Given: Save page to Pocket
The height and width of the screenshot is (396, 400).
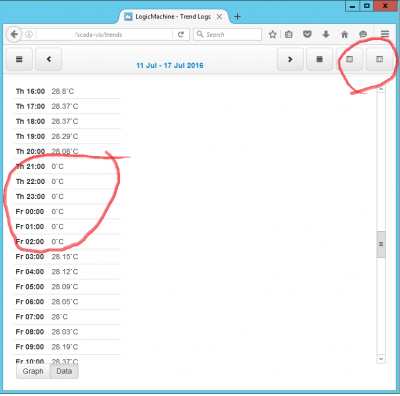Looking at the screenshot, I should point(307,34).
